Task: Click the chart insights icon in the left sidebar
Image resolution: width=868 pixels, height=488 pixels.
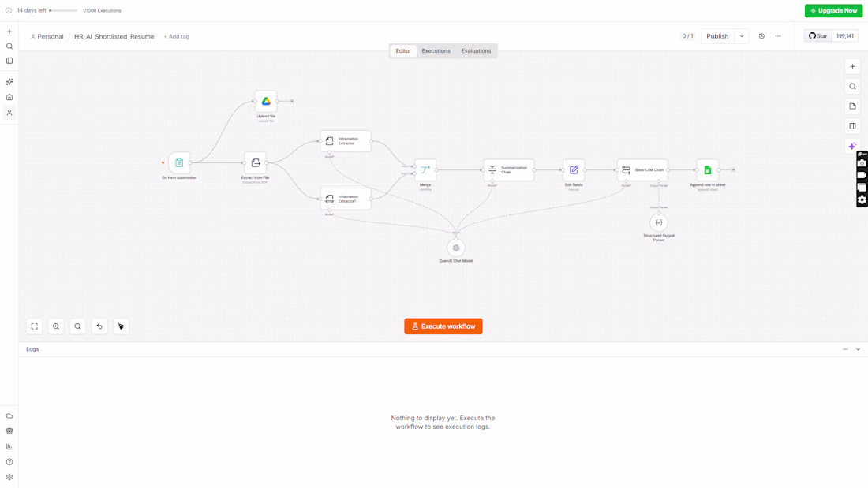Action: tap(9, 446)
